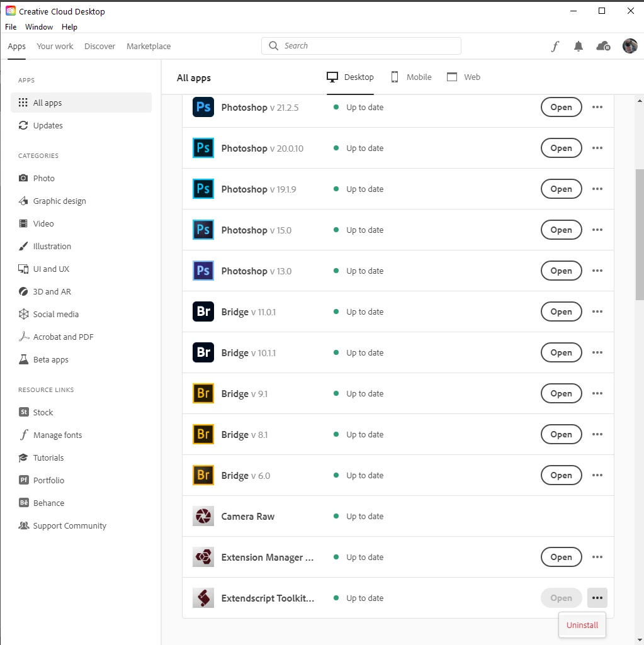644x645 pixels.
Task: Open Extension Manager
Action: click(562, 557)
